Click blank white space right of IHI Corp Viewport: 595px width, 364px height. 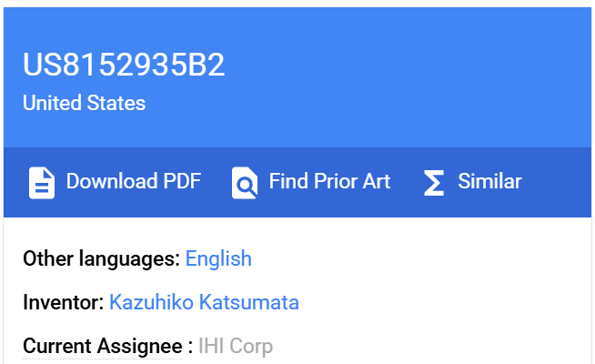[x=428, y=346]
